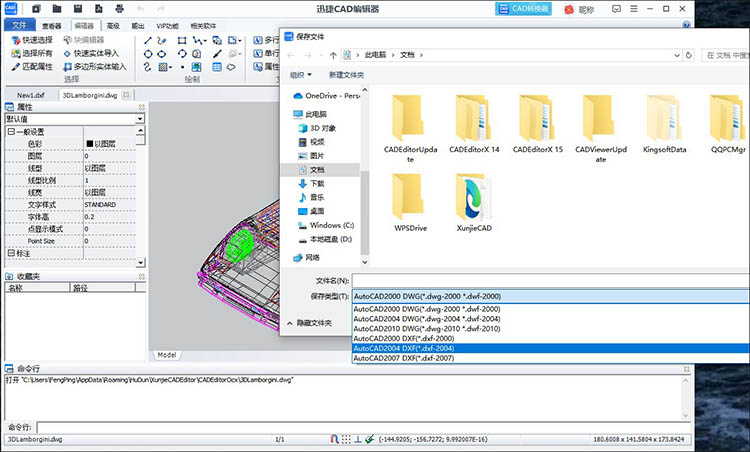This screenshot has height=452, width=750.
Task: Select the Spline curve tool
Action: [147, 67]
